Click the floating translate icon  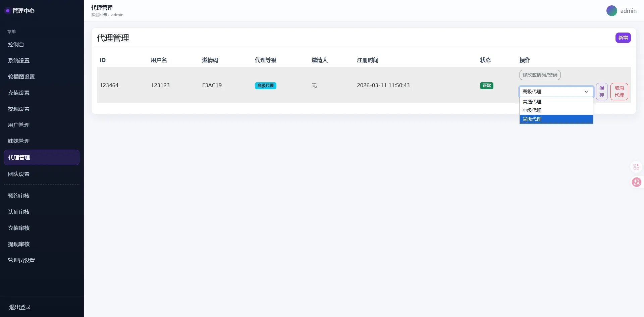636,182
